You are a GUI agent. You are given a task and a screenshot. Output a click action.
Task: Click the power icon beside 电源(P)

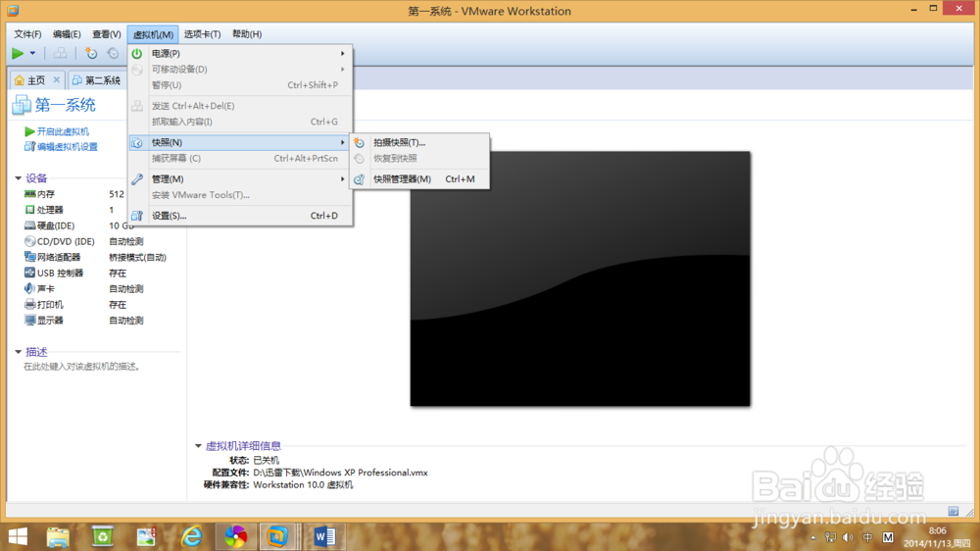tap(137, 54)
